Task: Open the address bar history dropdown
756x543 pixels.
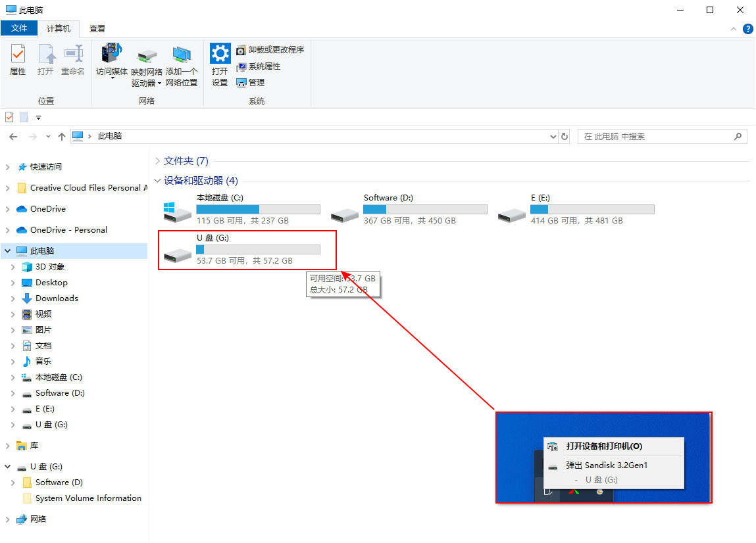Action: (553, 137)
